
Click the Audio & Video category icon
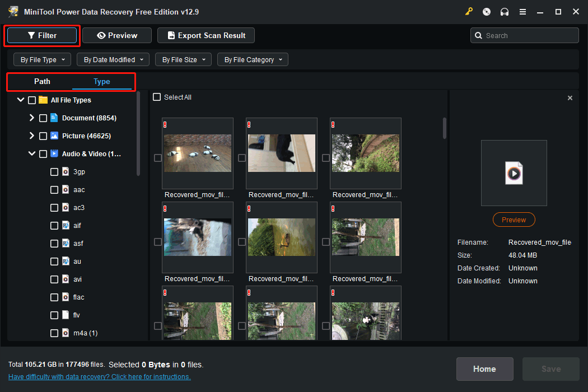[x=54, y=153]
